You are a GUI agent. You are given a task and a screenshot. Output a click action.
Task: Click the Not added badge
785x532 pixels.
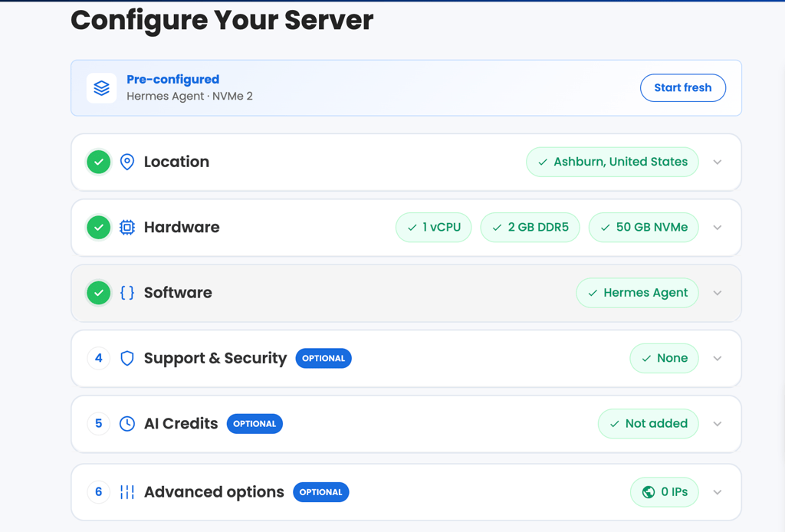(x=649, y=423)
